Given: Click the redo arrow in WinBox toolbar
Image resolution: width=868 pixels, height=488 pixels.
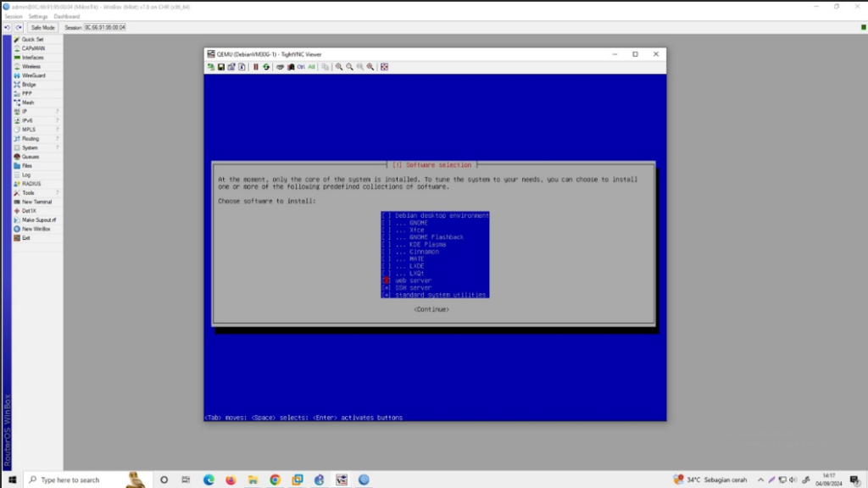Looking at the screenshot, I should 19,28.
